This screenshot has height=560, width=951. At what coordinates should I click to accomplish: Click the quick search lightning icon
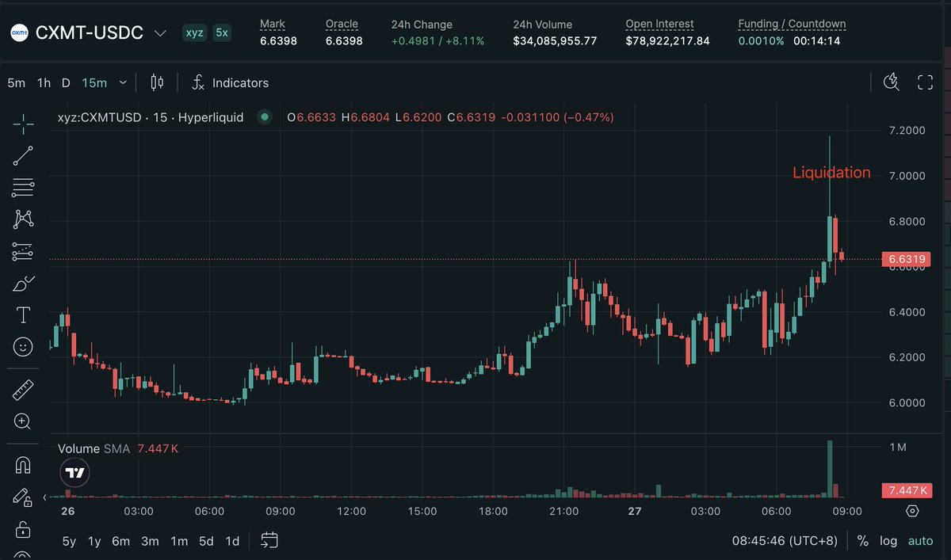coord(892,82)
